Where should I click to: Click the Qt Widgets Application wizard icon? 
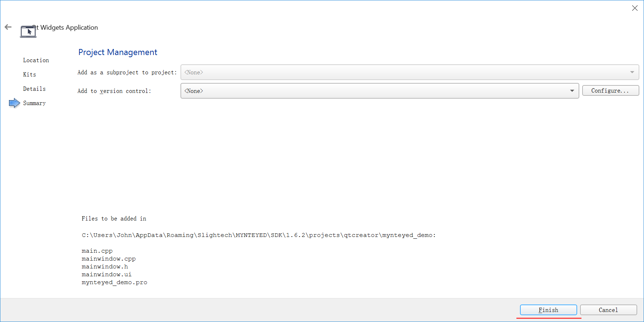click(28, 31)
